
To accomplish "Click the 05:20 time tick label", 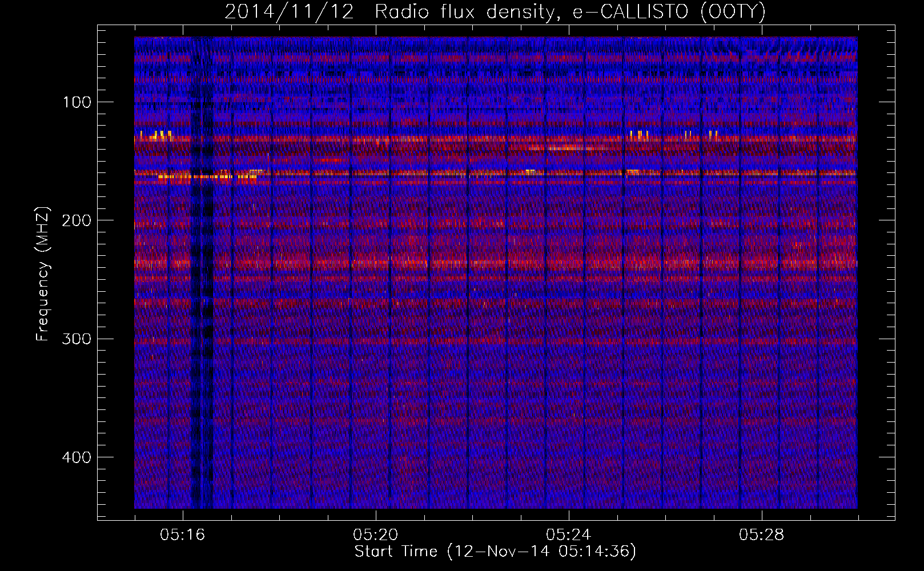I will pos(376,535).
